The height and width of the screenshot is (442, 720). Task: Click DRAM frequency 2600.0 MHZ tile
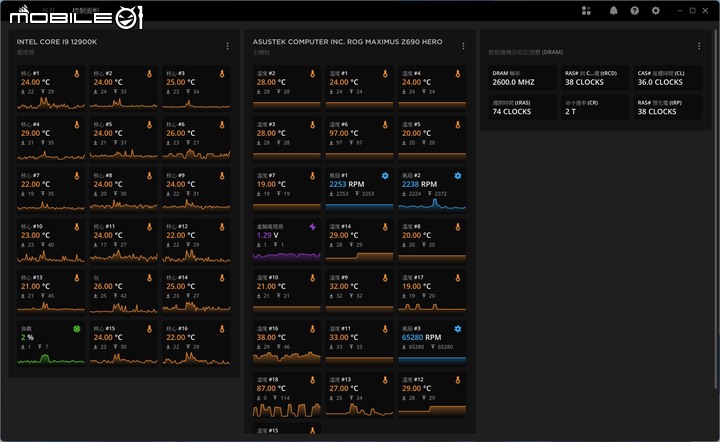click(522, 78)
